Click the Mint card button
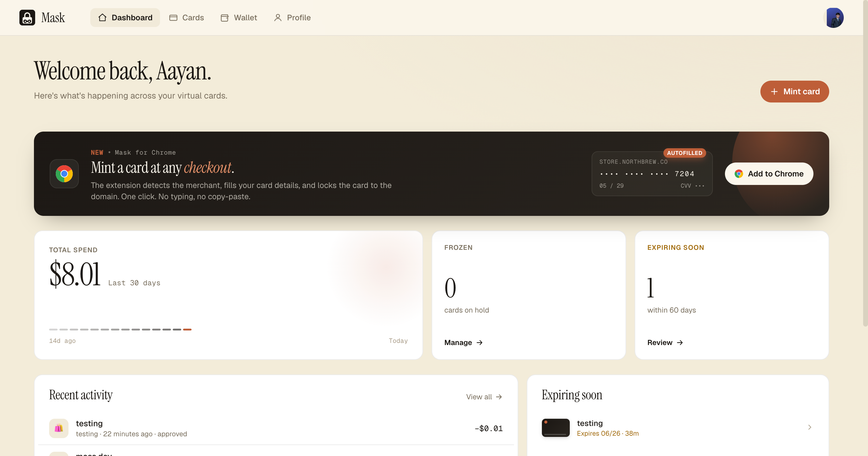This screenshot has height=456, width=868. (x=795, y=92)
